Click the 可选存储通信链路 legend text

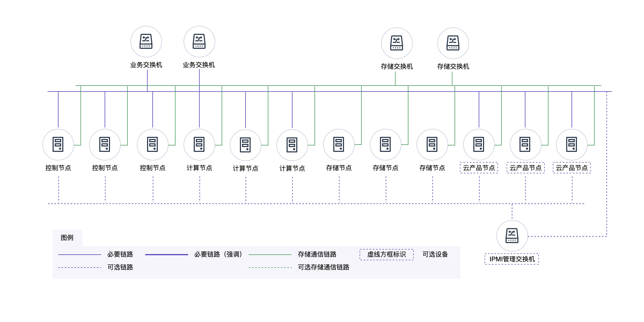point(323,267)
